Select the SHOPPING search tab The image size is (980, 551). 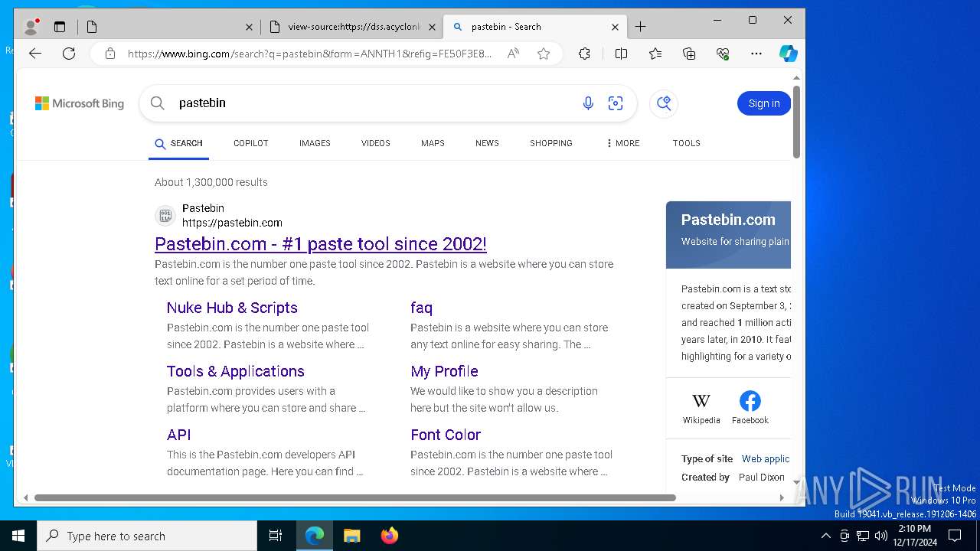tap(551, 143)
